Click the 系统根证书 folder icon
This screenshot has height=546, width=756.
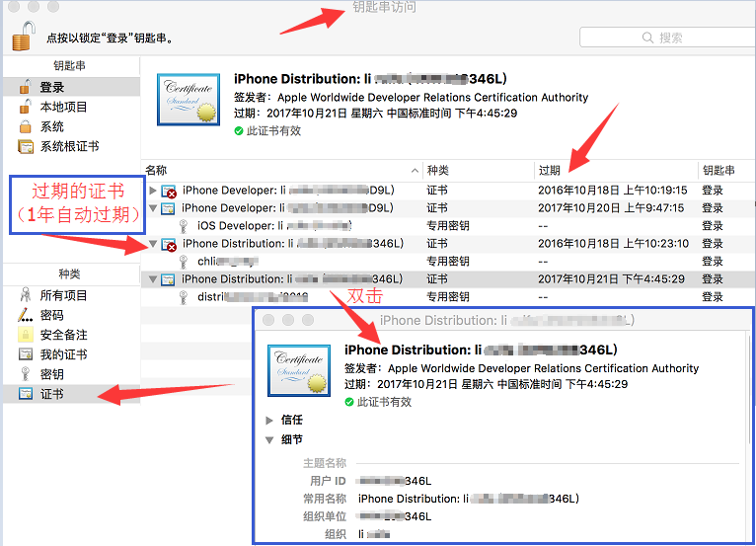point(26,146)
